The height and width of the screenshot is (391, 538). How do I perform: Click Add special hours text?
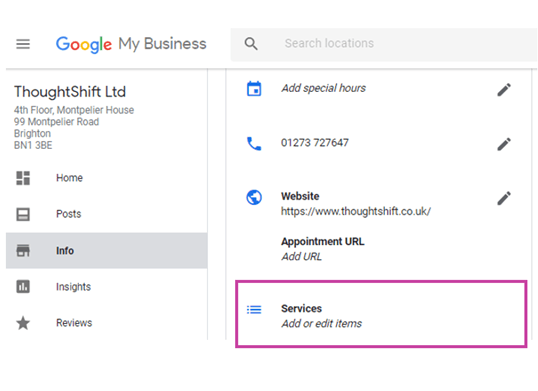(324, 88)
